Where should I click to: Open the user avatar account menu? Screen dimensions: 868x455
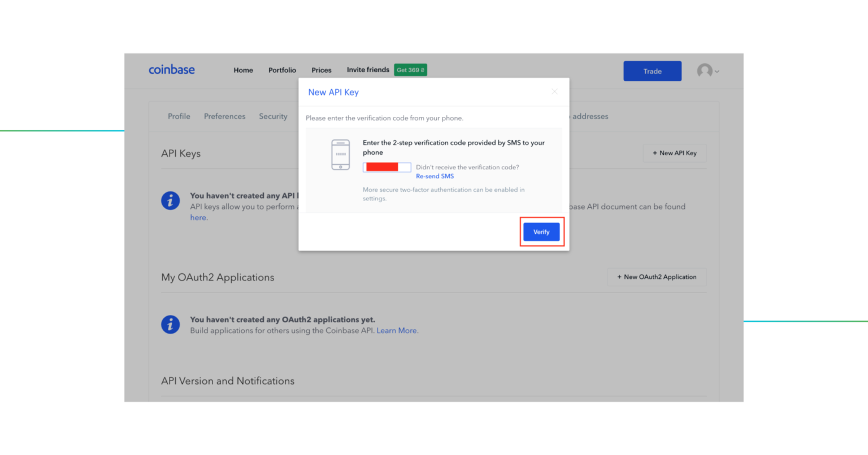[x=708, y=71]
